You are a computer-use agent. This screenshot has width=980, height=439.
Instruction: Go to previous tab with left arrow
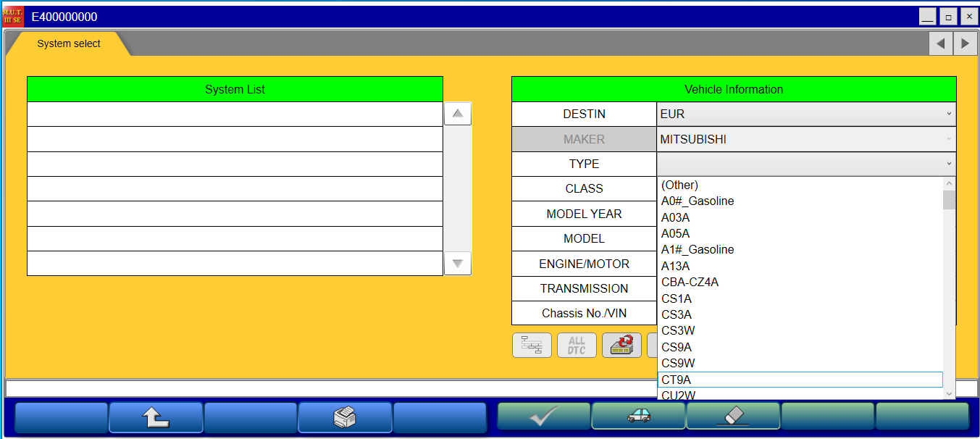[941, 43]
